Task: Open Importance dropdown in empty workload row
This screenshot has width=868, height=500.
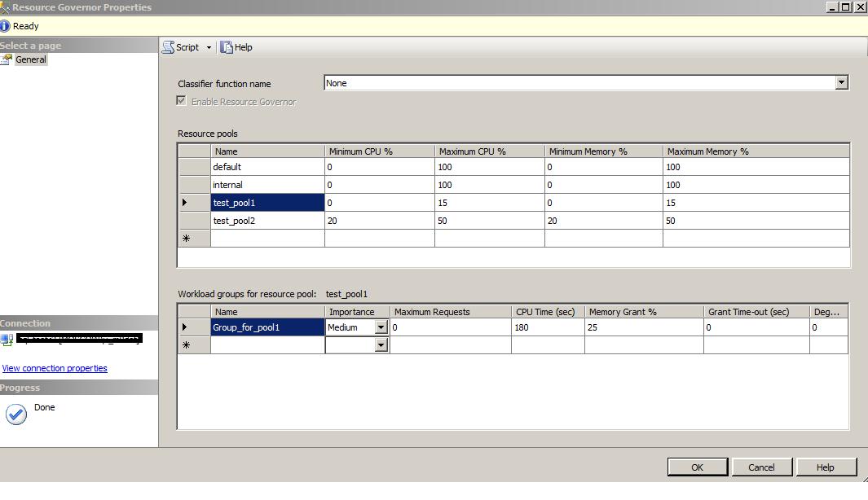Action: click(x=381, y=345)
